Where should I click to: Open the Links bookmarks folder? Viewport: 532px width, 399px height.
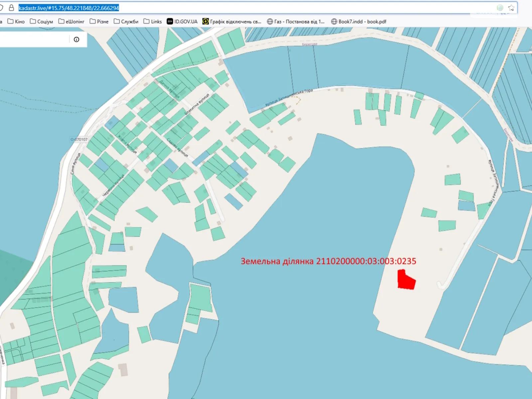pyautogui.click(x=153, y=22)
